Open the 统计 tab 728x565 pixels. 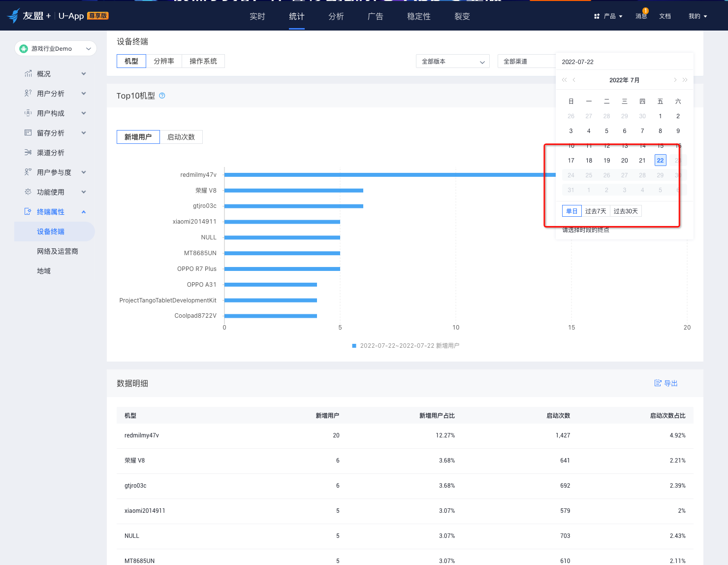(x=297, y=16)
